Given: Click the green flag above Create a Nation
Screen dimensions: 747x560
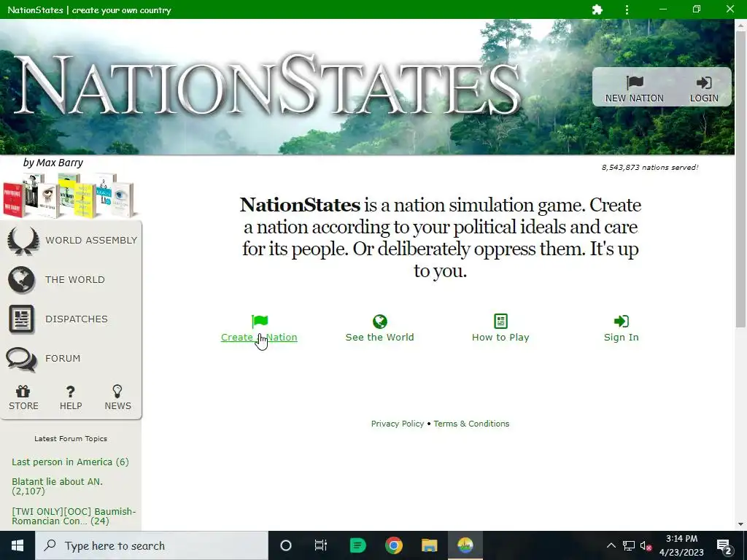Looking at the screenshot, I should [260, 322].
